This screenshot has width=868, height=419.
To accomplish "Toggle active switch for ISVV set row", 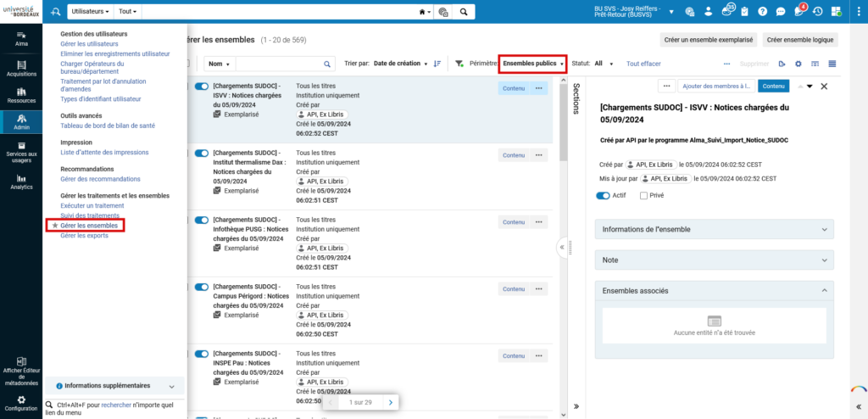I will (202, 87).
